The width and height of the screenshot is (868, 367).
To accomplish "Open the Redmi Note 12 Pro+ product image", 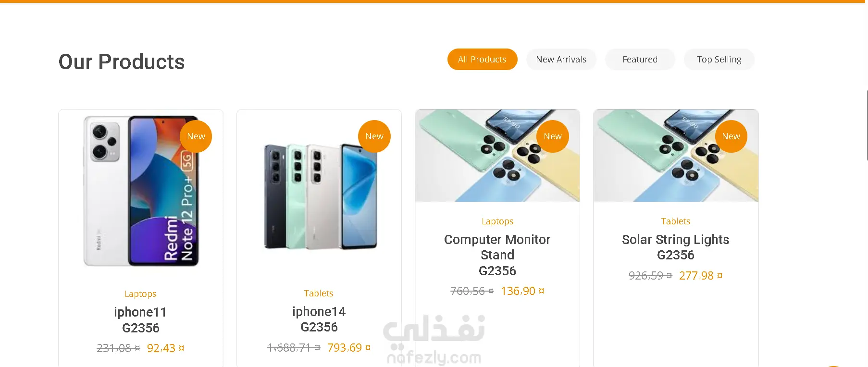I will coord(141,191).
